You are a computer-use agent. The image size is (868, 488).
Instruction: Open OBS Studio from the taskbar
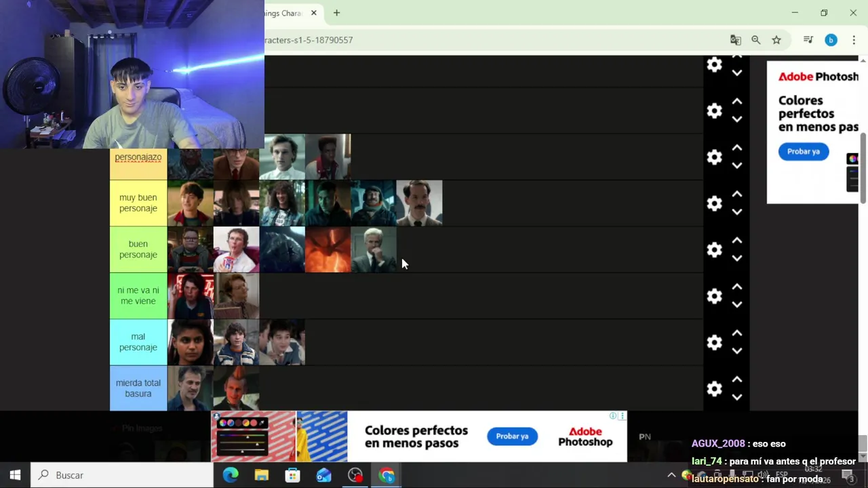click(x=355, y=475)
